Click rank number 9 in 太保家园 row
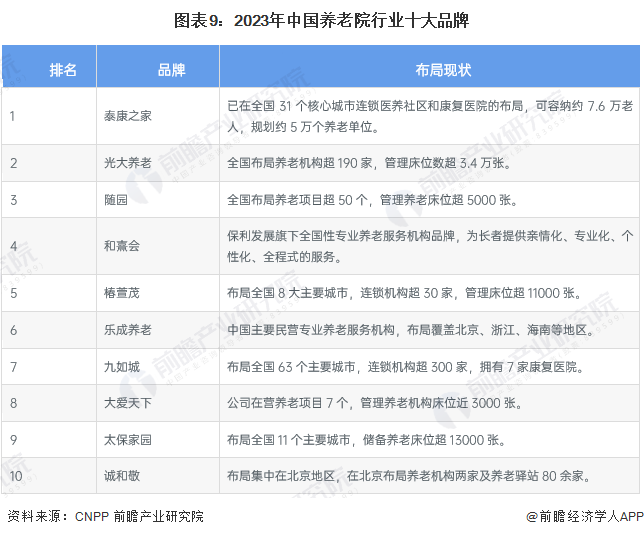This screenshot has height=537, width=644. (14, 440)
